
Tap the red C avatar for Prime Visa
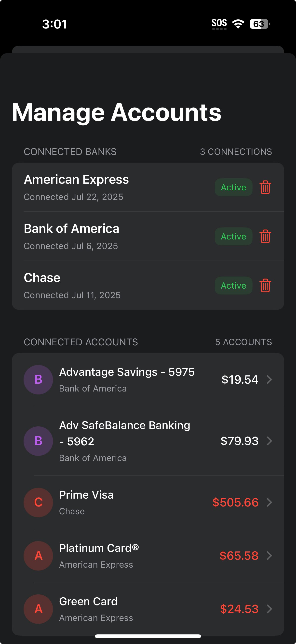point(38,502)
